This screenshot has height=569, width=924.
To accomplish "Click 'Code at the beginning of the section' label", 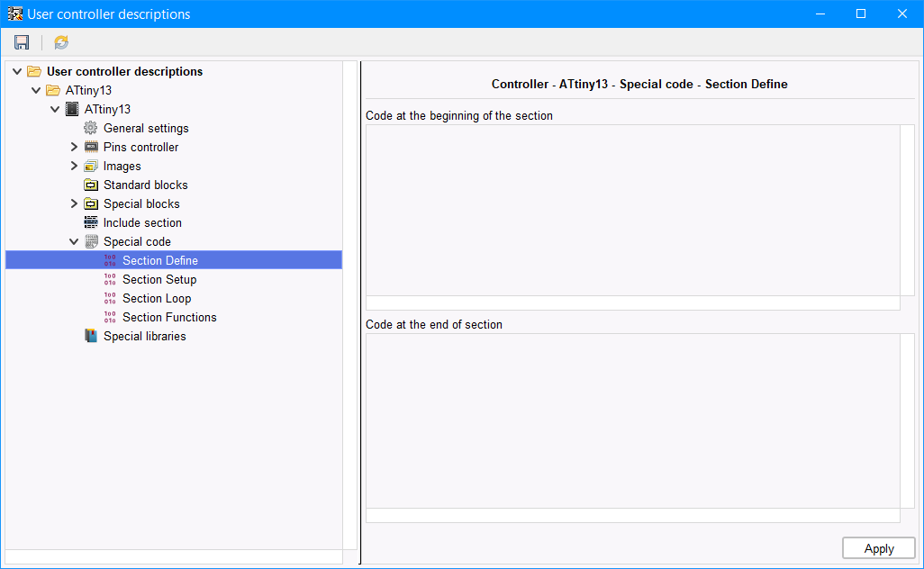I will (459, 115).
